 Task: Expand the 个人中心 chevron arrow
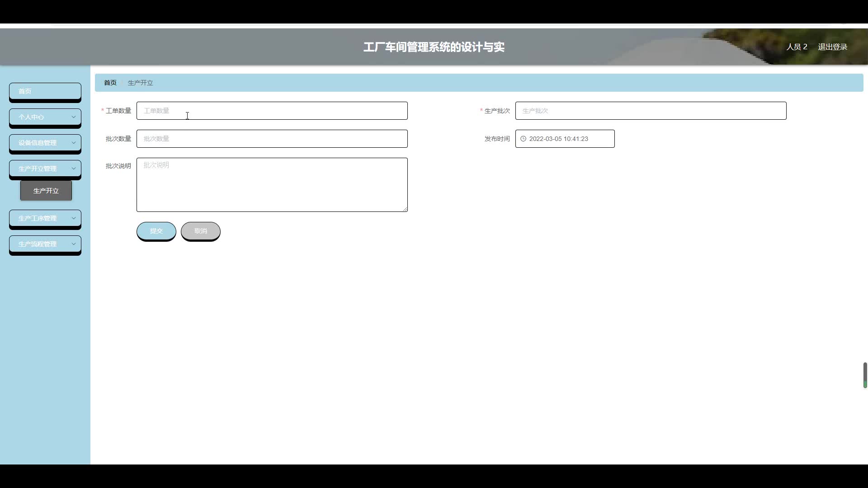click(74, 117)
